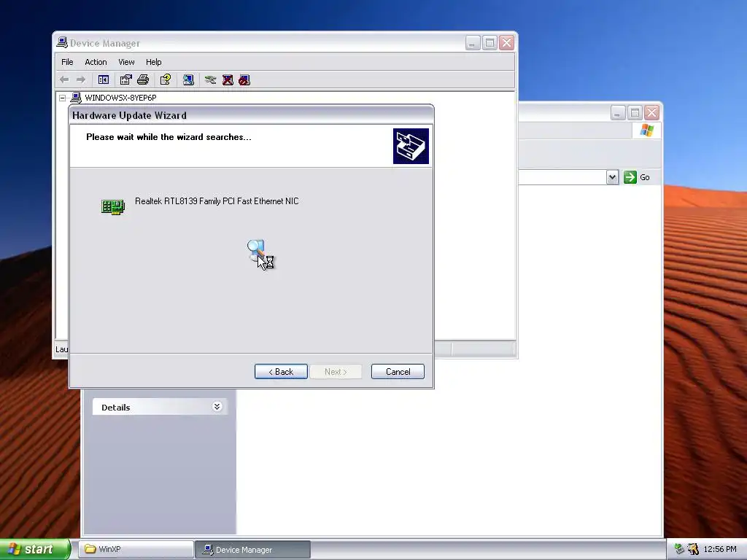Click the network card icon in the wizard
747x560 pixels.
(113, 206)
